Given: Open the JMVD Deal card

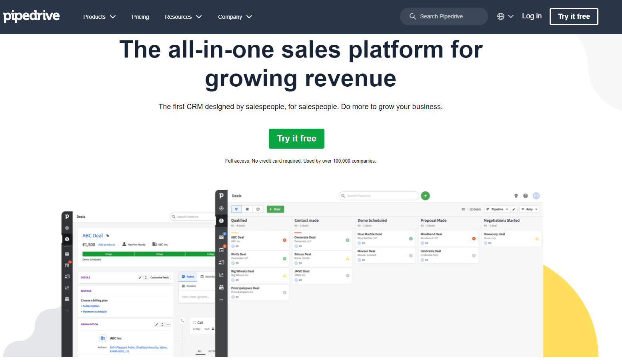Looking at the screenshot, I should (322, 275).
